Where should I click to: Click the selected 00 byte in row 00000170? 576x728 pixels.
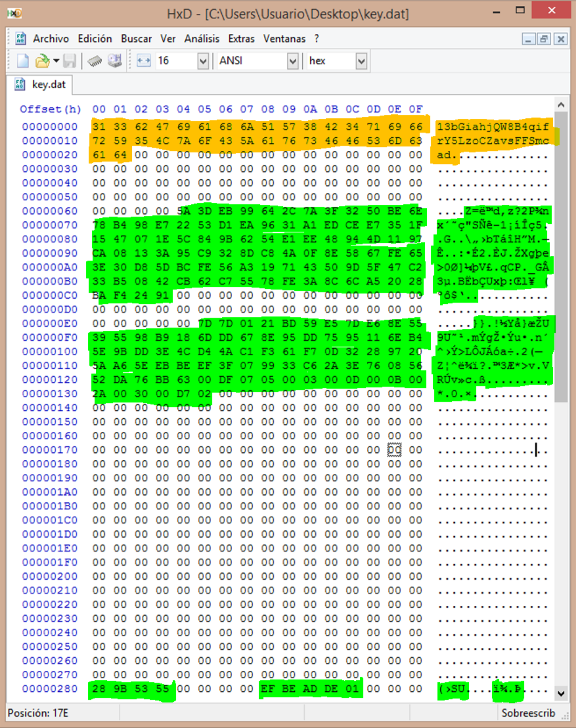394,450
